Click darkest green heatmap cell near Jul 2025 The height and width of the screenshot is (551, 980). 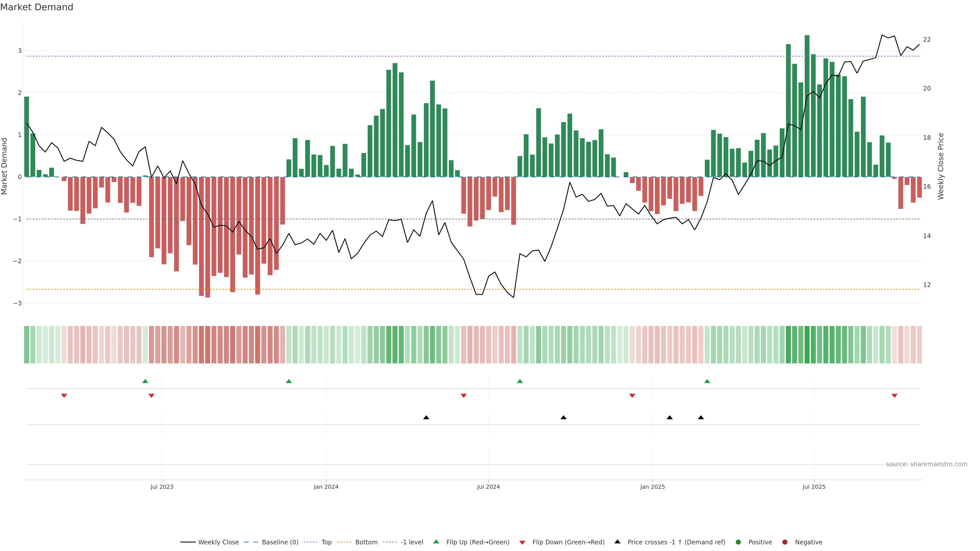tap(807, 345)
